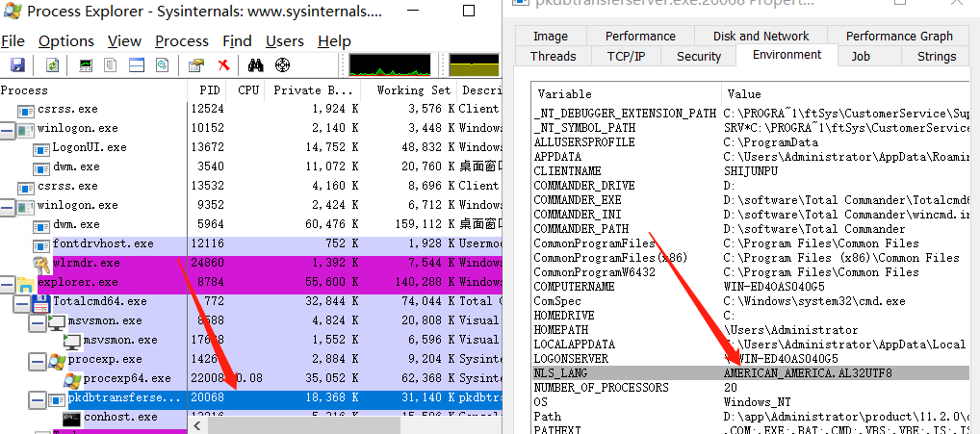980x434 pixels.
Task: Sort by the PID column header
Action: [x=206, y=90]
